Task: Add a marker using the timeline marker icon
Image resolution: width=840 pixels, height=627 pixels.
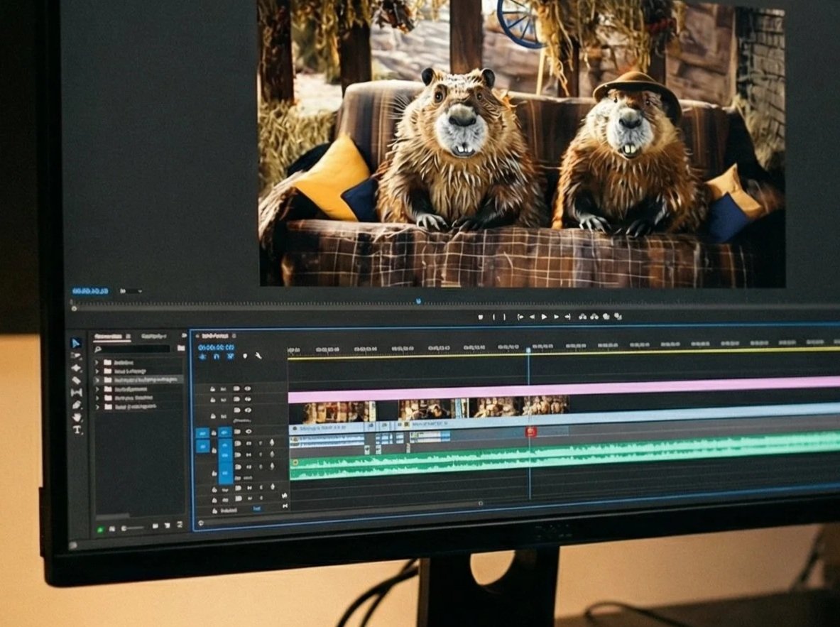Action: 245,356
